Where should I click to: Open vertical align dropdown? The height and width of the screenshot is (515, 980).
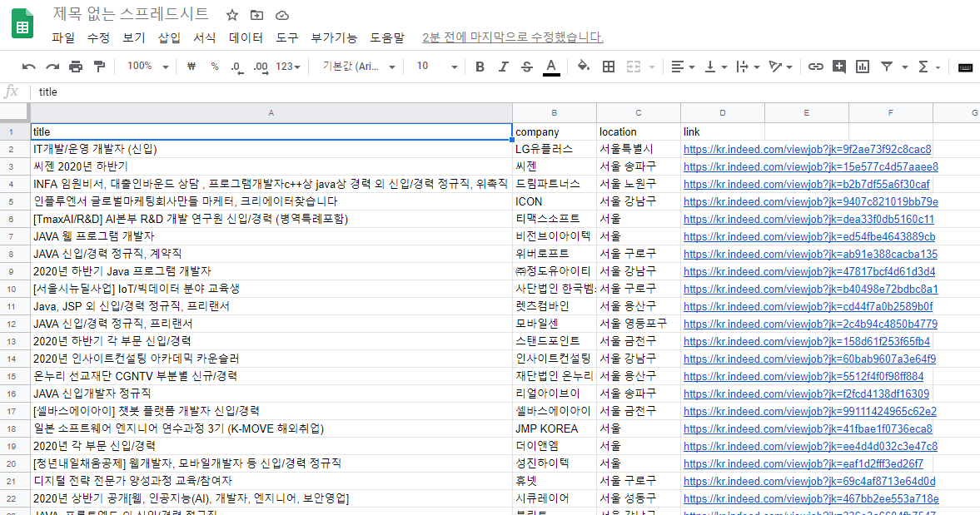point(715,67)
